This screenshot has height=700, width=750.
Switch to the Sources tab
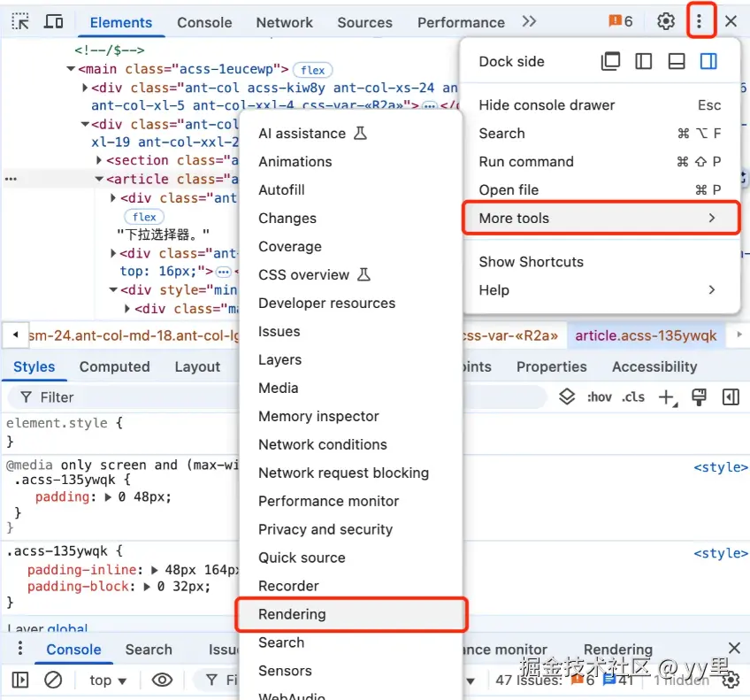coord(364,22)
